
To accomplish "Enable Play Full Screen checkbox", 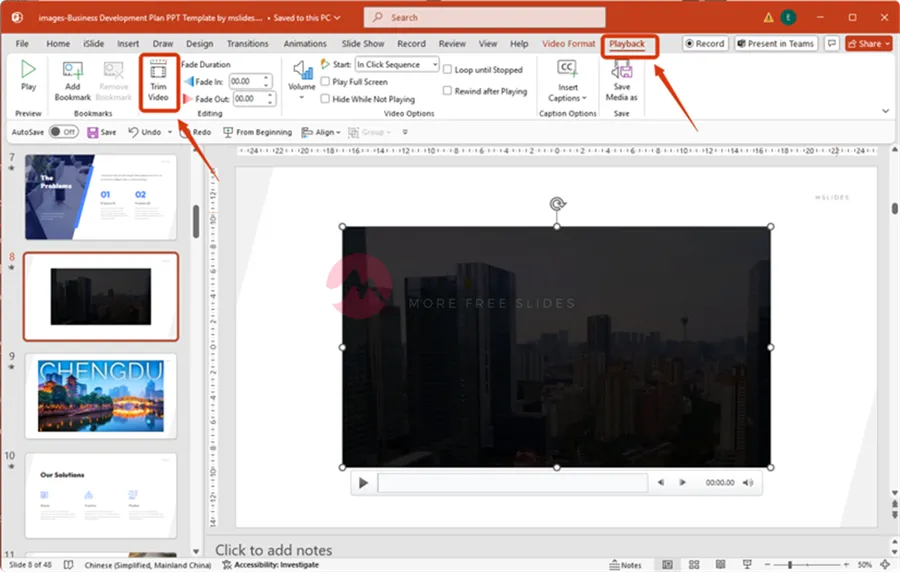I will [x=326, y=82].
